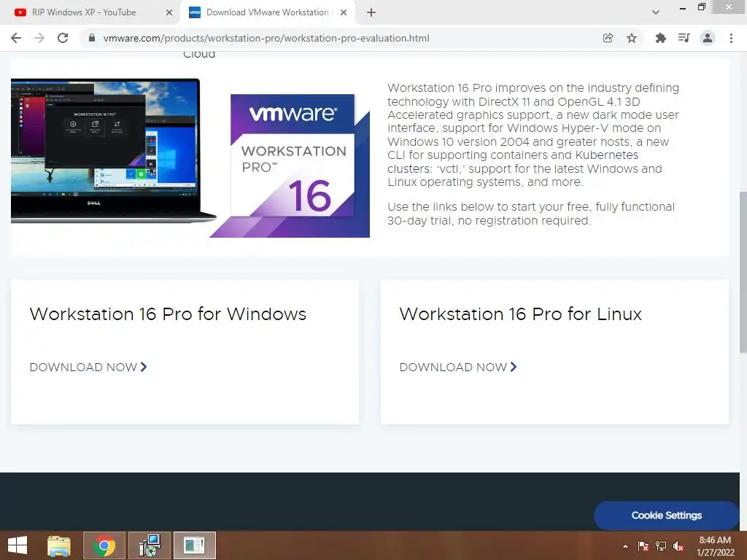Viewport: 747px width, 560px height.
Task: Share this page icon in address bar
Action: (608, 38)
